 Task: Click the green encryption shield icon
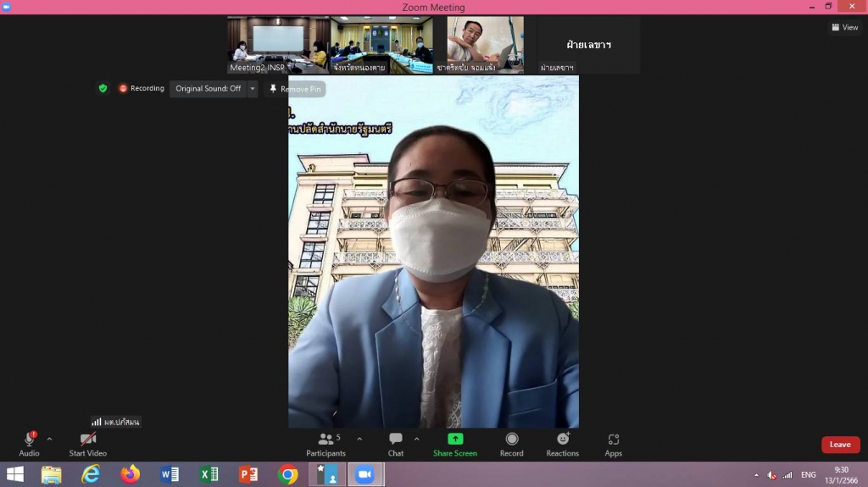coord(103,88)
